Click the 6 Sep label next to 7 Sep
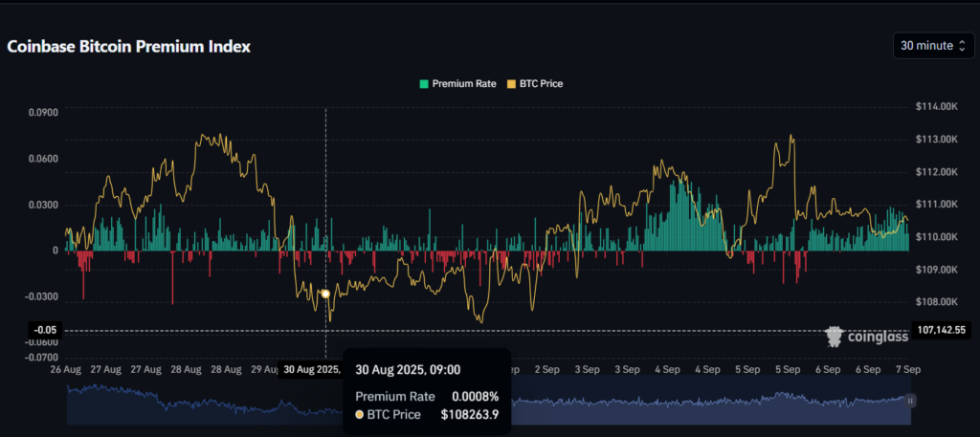980x437 pixels. [868, 369]
